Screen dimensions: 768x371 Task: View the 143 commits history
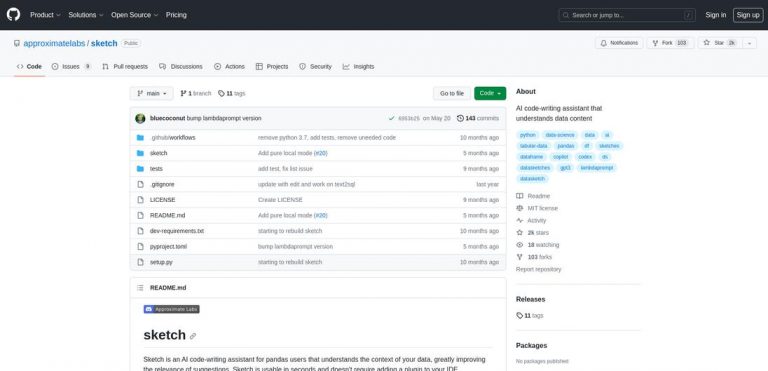point(478,118)
